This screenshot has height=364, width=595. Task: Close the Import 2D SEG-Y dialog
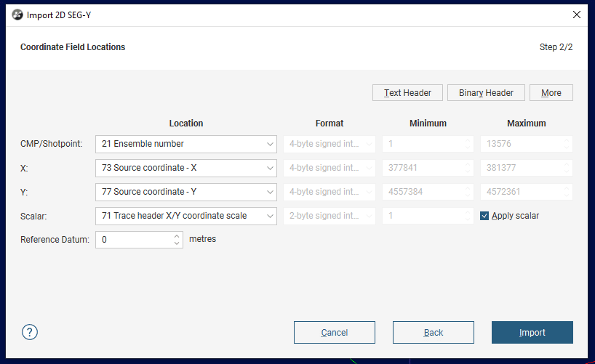click(576, 15)
